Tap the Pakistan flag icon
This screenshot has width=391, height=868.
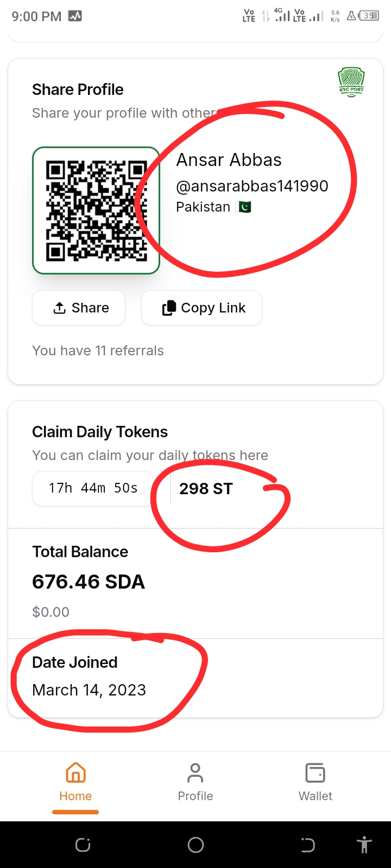[245, 207]
